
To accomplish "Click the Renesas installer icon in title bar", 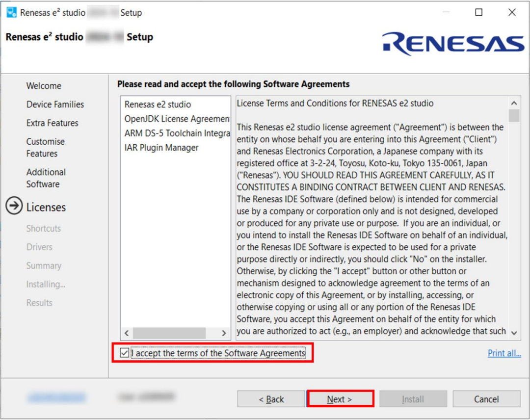I will 11,13.
